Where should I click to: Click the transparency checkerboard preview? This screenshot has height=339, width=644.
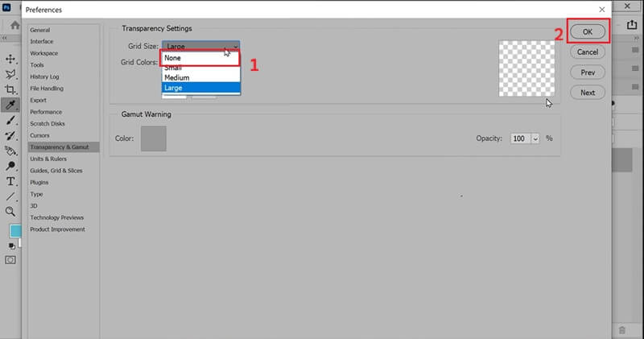[526, 68]
